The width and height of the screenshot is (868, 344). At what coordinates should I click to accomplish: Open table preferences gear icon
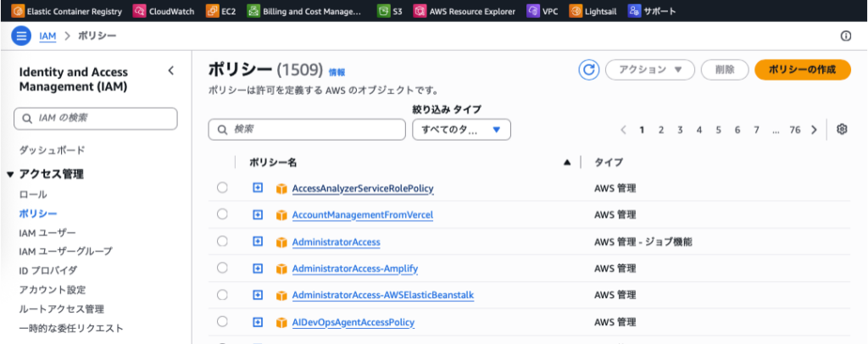coord(842,130)
